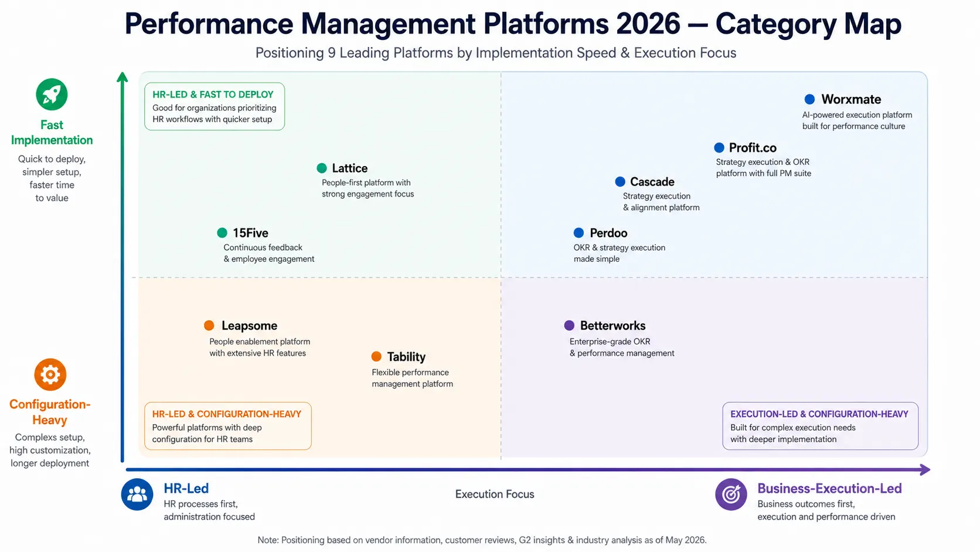Click the Execution Focus axis title
The height and width of the screenshot is (552, 980).
(x=495, y=495)
